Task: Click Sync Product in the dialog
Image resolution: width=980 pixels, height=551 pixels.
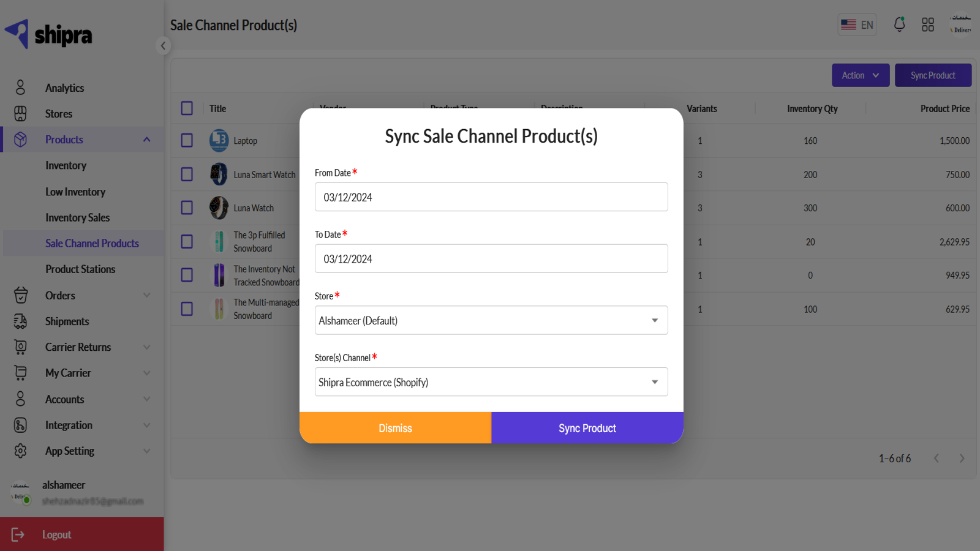Action: pos(587,428)
